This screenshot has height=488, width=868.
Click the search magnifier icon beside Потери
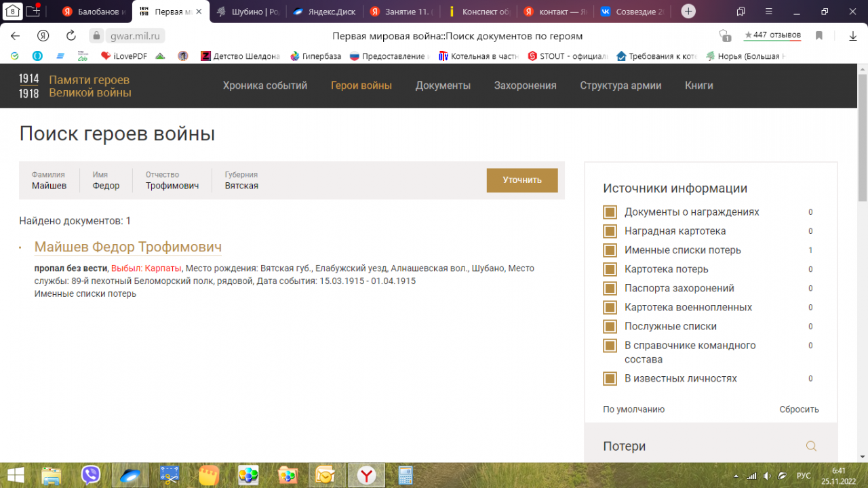[x=811, y=446]
